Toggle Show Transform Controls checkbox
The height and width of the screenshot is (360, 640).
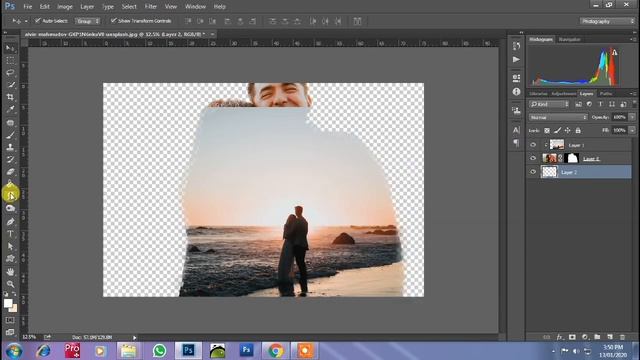[113, 20]
